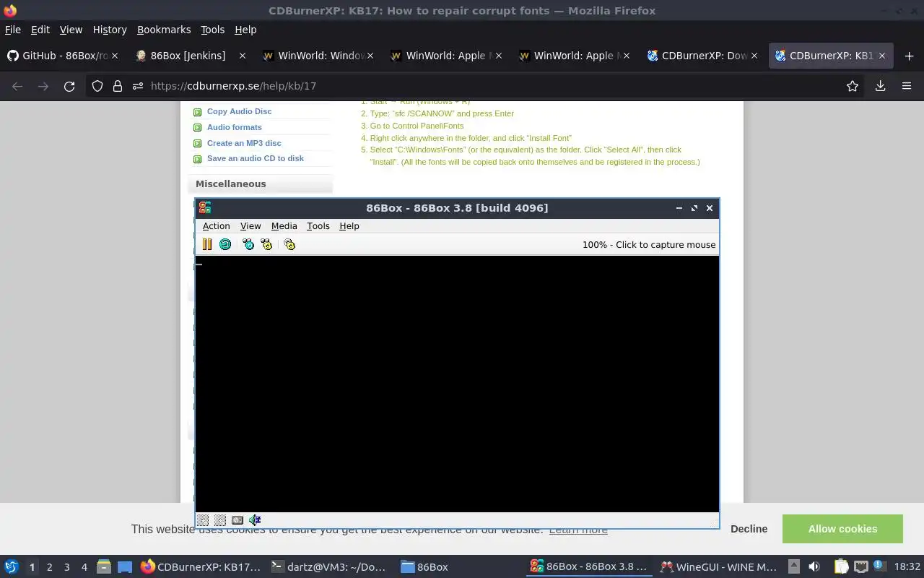
Task: Click the hard reset icon in 86Box
Action: [x=225, y=244]
